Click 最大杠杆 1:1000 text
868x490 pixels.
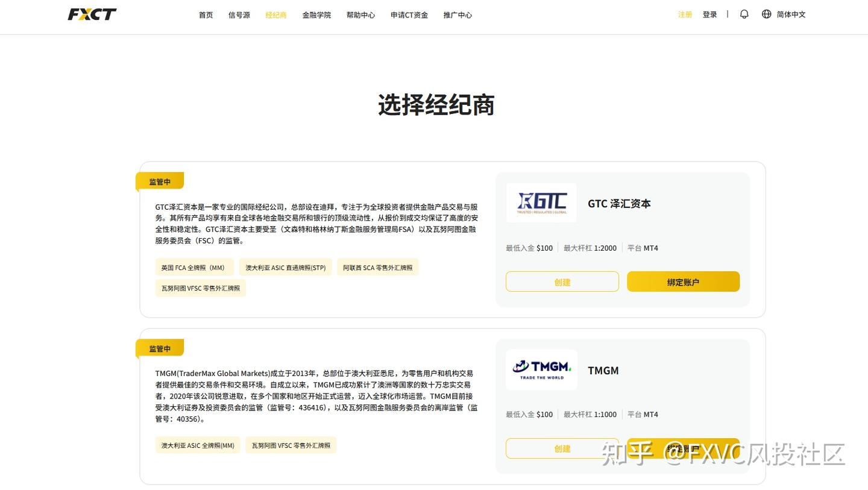[590, 414]
